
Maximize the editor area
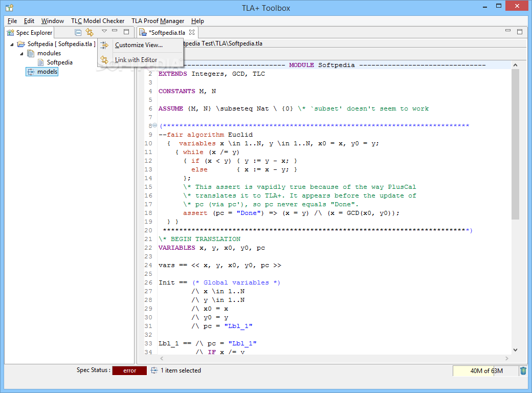point(519,32)
